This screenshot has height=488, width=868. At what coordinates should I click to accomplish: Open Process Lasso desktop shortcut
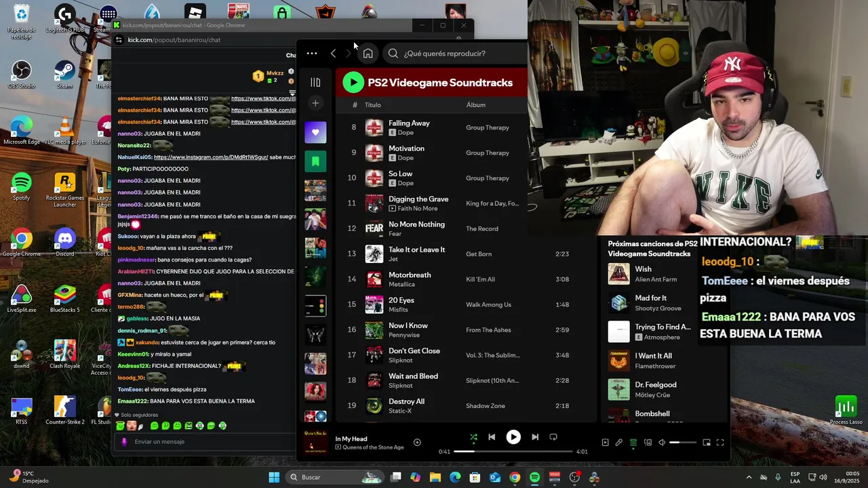point(846,411)
